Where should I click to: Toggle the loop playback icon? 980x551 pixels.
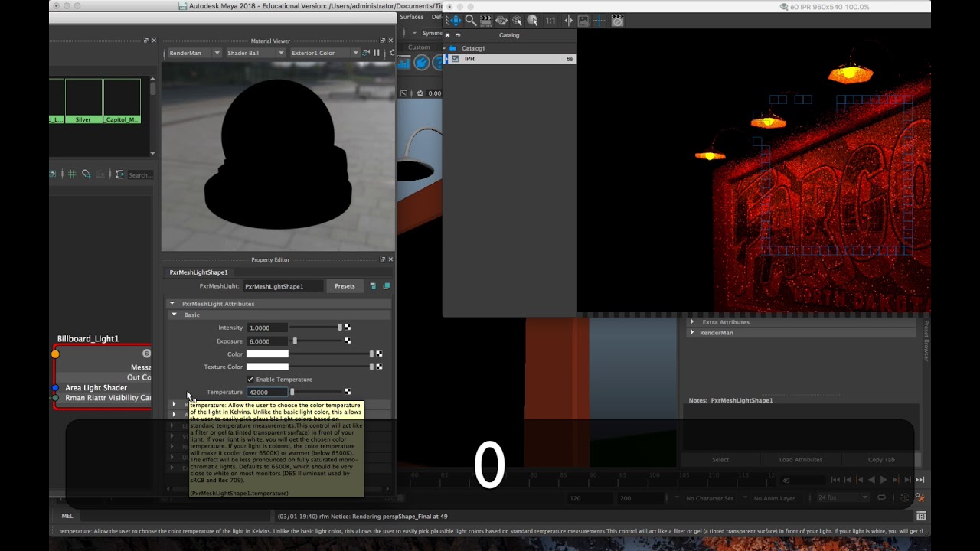(x=882, y=497)
